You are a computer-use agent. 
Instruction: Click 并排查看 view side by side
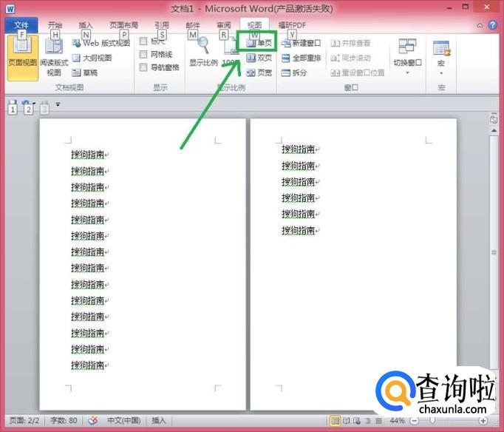[350, 43]
